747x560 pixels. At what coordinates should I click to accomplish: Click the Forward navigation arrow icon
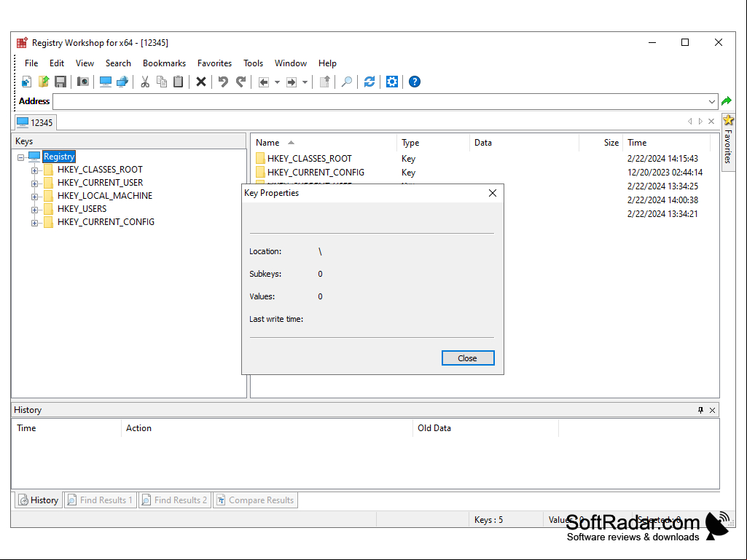[x=291, y=82]
